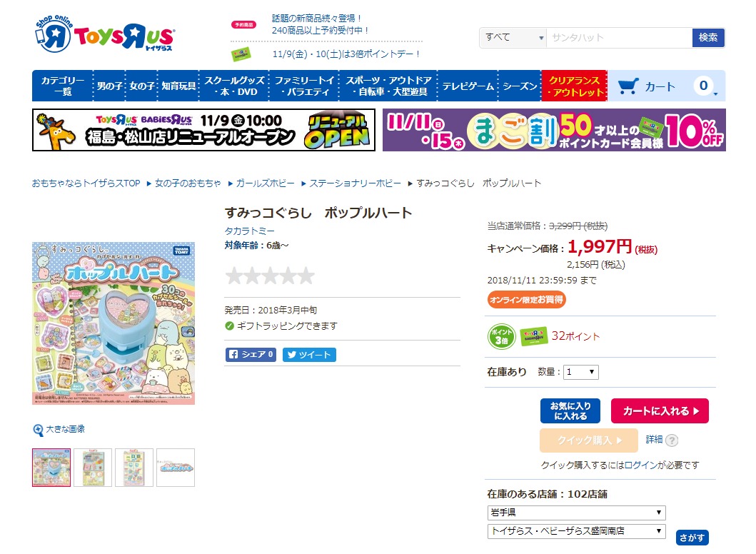Open the テレビゲーム navigation menu item
The height and width of the screenshot is (554, 756).
(468, 86)
